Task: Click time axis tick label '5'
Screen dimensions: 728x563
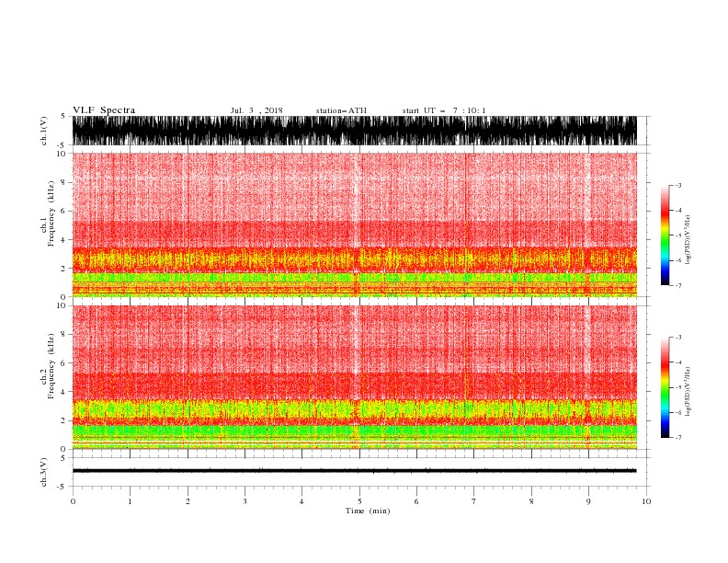Action: (x=359, y=501)
